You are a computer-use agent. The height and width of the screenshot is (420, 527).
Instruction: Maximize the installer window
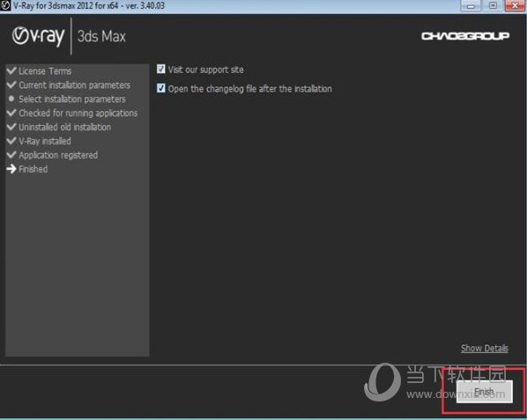(x=493, y=5)
